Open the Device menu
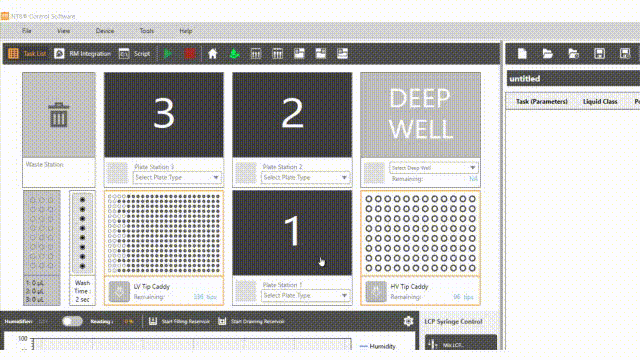The height and width of the screenshot is (360, 640). (x=105, y=31)
